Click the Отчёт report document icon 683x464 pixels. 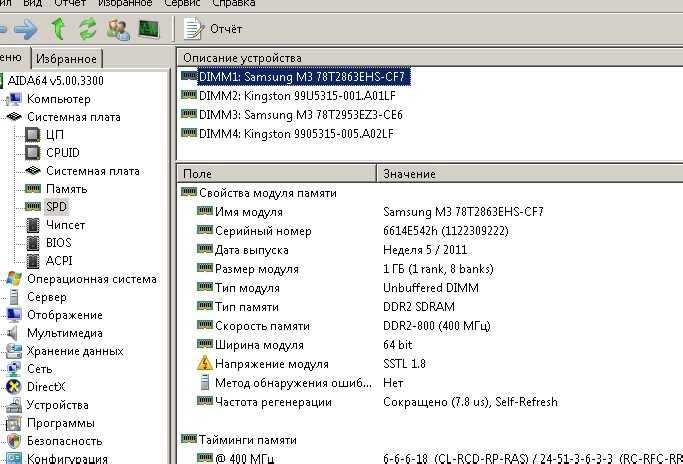(x=193, y=29)
